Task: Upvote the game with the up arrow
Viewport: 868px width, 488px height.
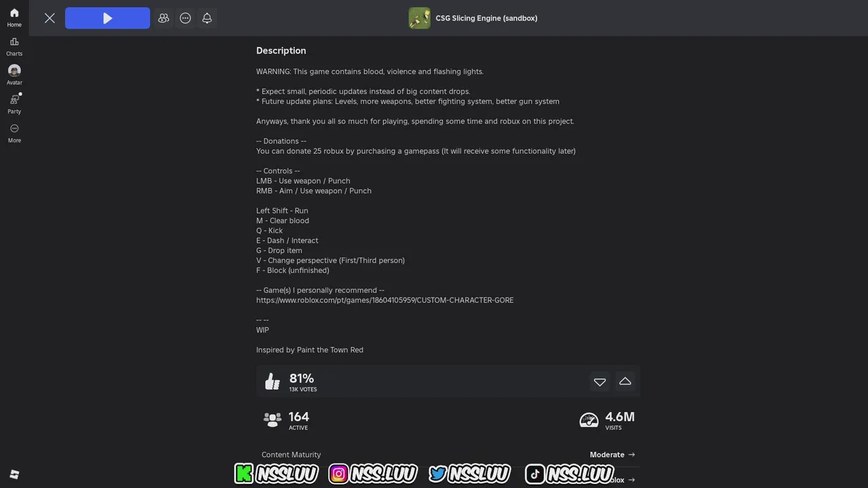Action: [x=625, y=382]
